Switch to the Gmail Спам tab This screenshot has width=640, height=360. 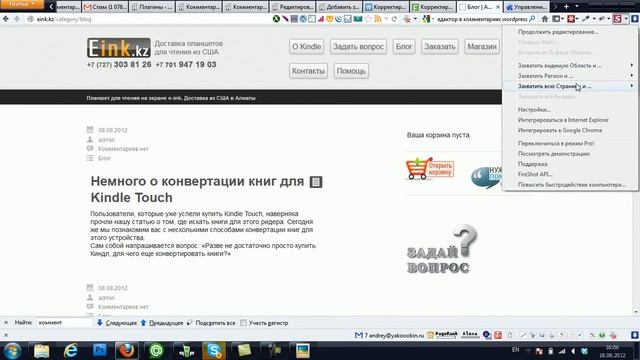click(x=106, y=7)
